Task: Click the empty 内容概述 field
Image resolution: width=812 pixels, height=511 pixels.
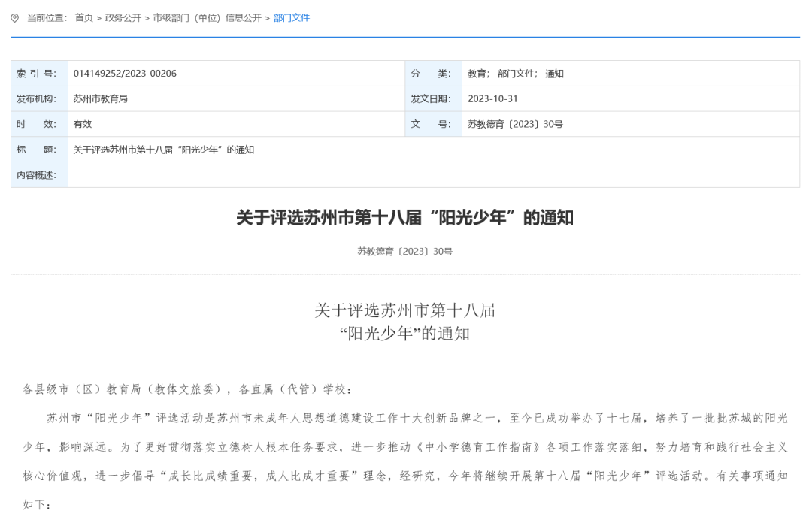Action: pos(433,175)
